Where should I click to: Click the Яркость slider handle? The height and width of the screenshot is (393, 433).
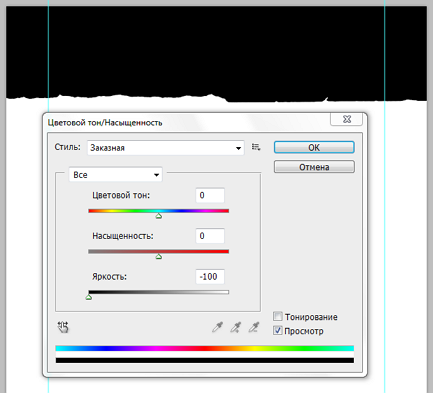coord(89,297)
